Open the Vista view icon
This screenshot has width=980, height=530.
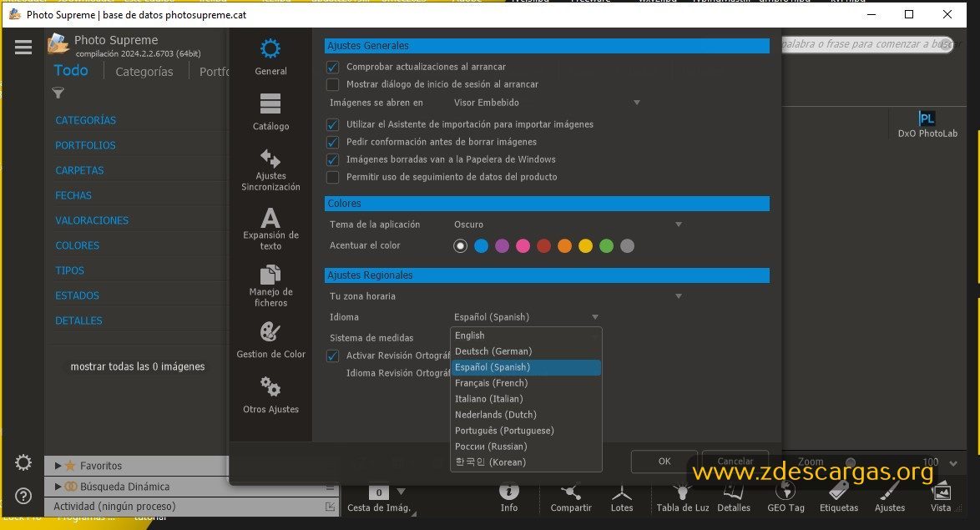coord(941,498)
